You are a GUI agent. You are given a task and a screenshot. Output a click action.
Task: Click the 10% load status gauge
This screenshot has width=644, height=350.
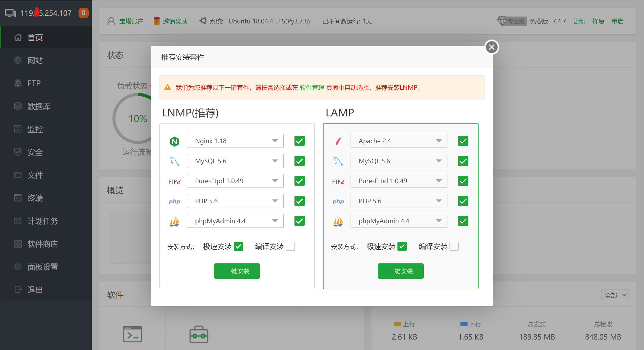[x=138, y=118]
